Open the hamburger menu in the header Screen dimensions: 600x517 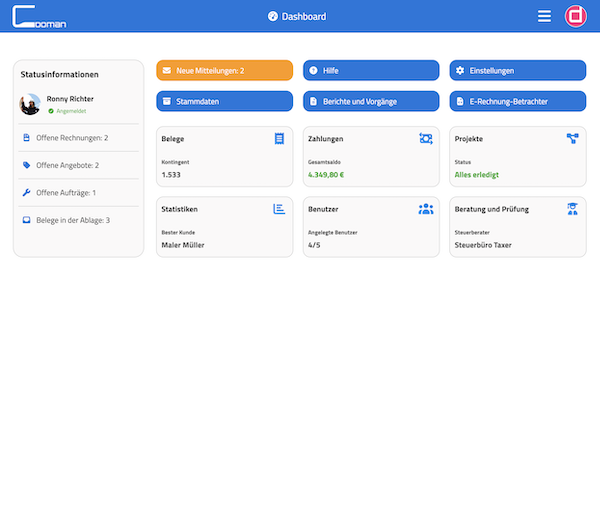[x=544, y=16]
